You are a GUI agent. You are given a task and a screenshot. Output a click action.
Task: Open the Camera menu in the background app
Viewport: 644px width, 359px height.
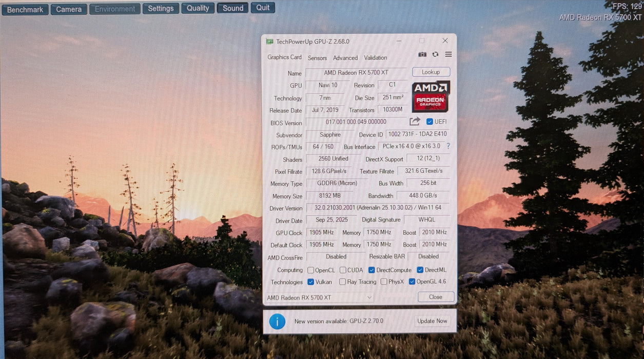[x=69, y=9]
